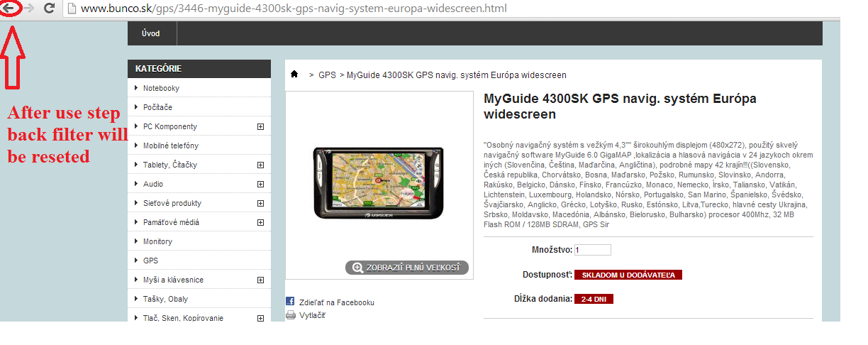Open Tašky, Obaly category
The image size is (868, 345).
[x=165, y=299]
